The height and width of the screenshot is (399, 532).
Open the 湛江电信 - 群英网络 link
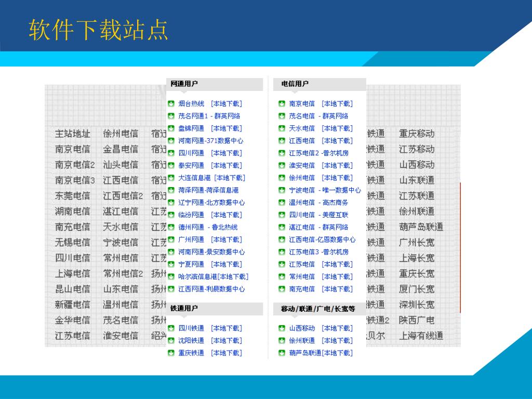318,228
